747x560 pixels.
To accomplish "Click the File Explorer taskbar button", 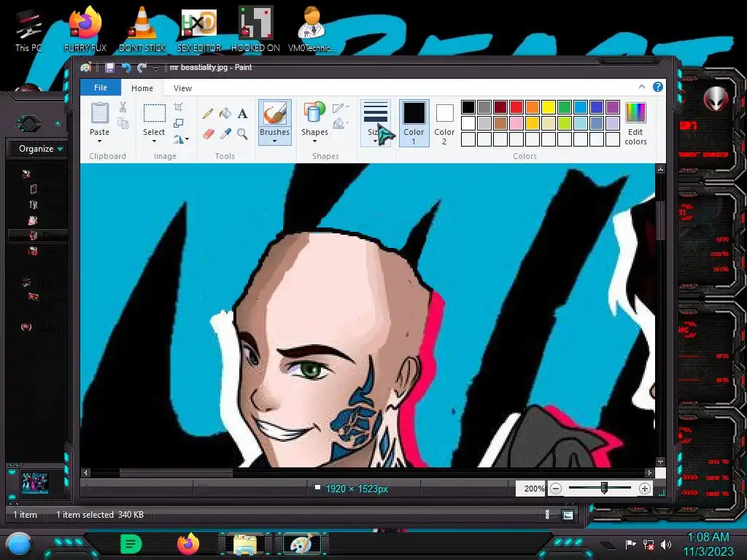I will (x=245, y=544).
